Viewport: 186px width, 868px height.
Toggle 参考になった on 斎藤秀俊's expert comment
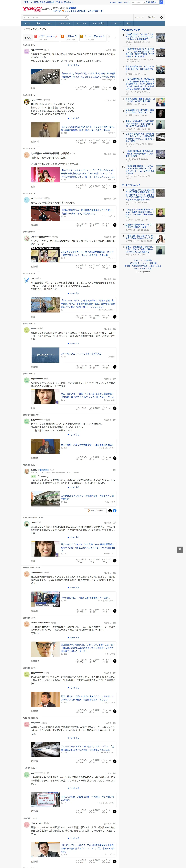[x=95, y=511]
